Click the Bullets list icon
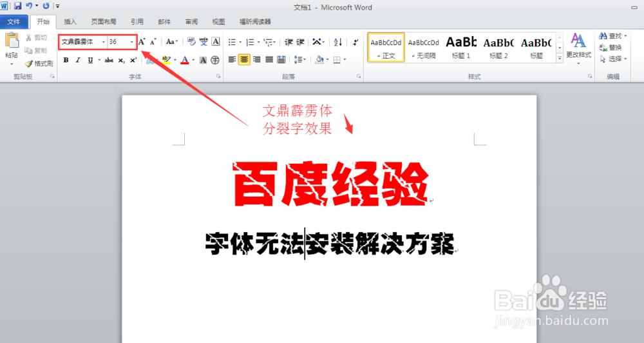Image resolution: width=644 pixels, height=343 pixels. point(232,42)
